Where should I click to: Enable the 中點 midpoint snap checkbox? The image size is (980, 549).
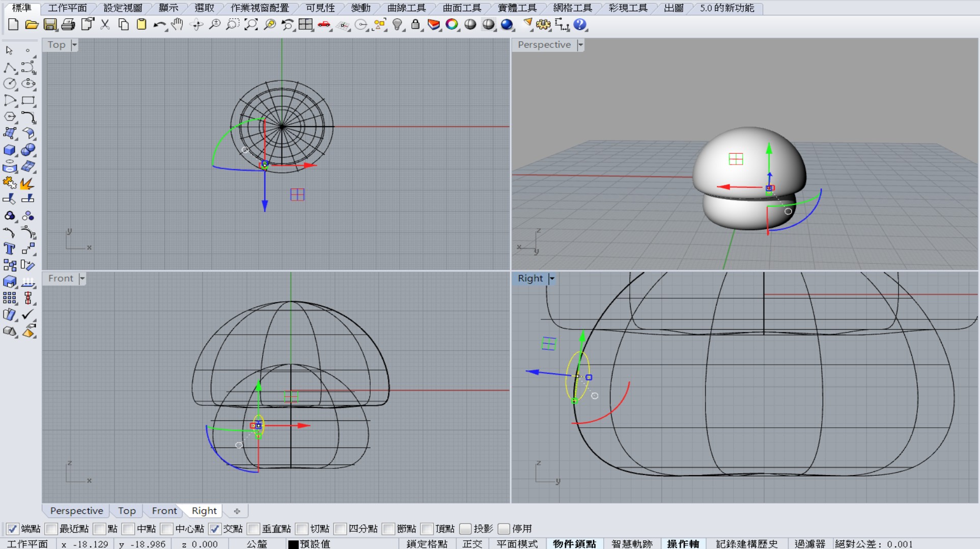pos(128,529)
